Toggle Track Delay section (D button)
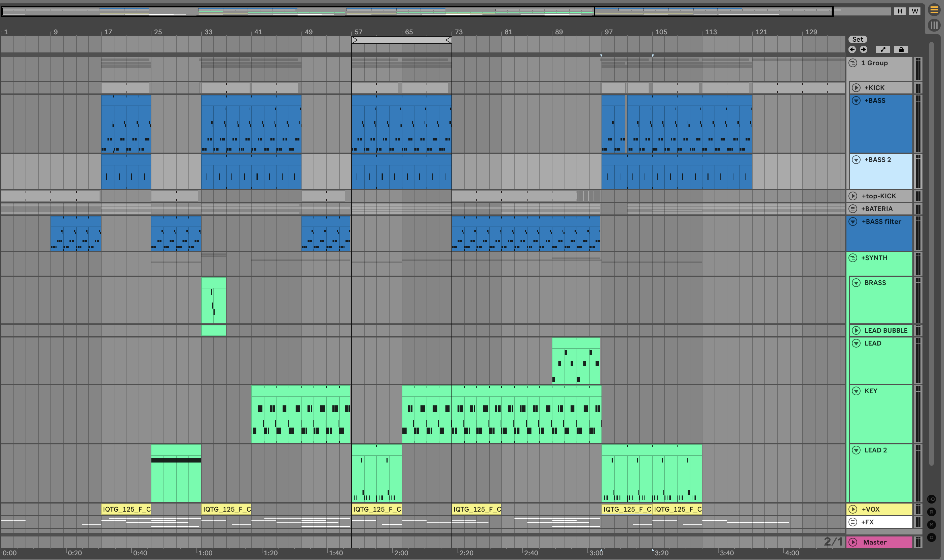The image size is (944, 560). coord(932,537)
